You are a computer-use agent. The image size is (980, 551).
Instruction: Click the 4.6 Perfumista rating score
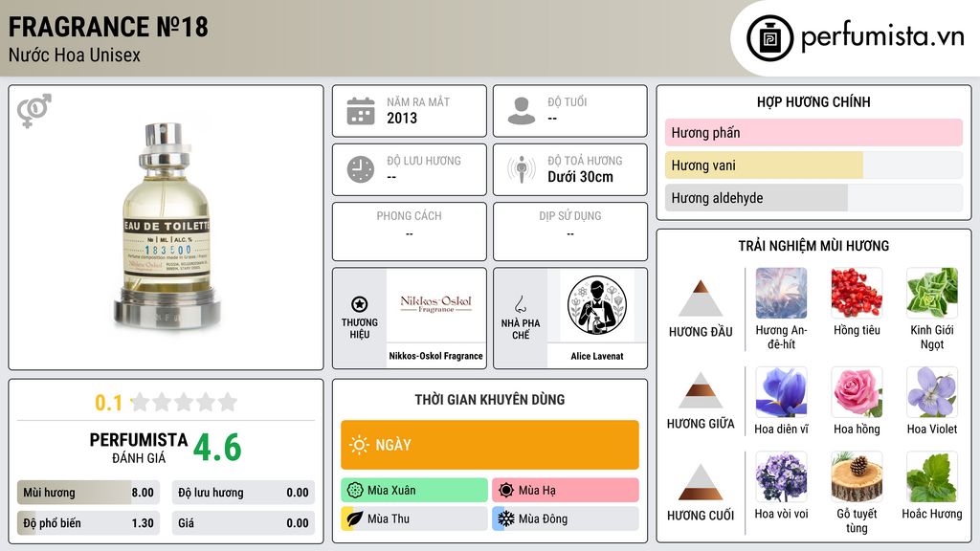217,448
